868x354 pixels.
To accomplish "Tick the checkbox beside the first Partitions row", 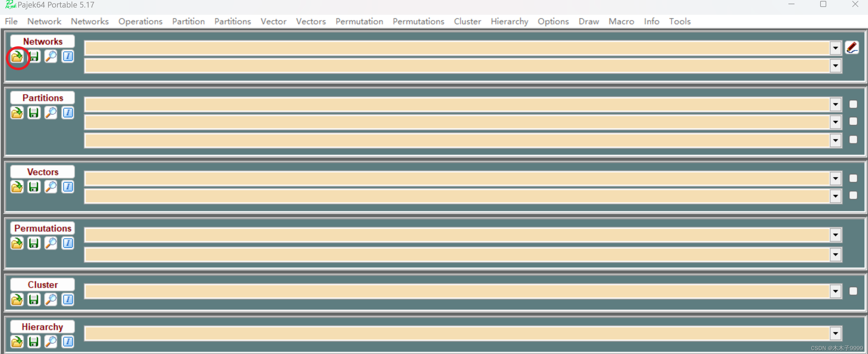I will point(853,104).
